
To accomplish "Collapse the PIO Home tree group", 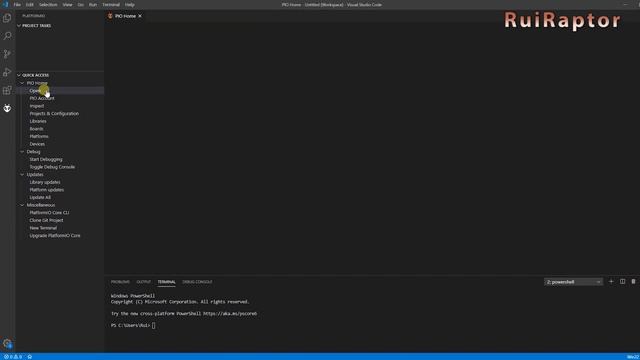I will pos(22,83).
